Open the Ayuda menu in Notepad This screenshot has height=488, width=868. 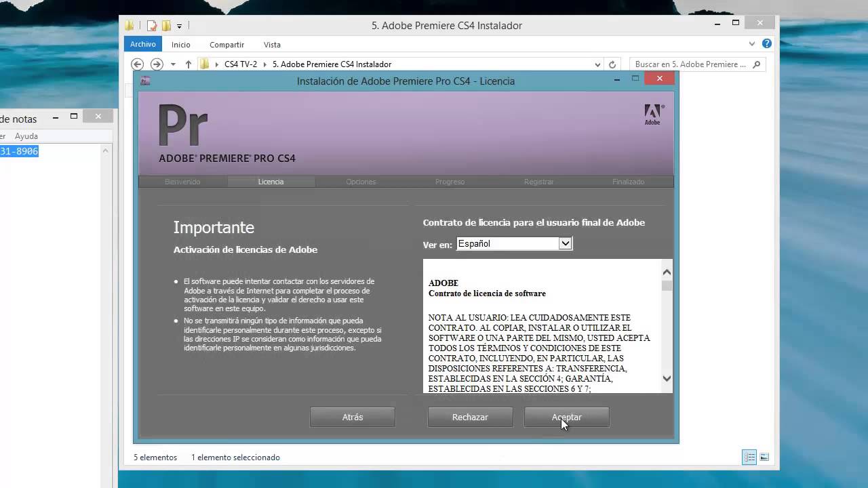(x=26, y=136)
